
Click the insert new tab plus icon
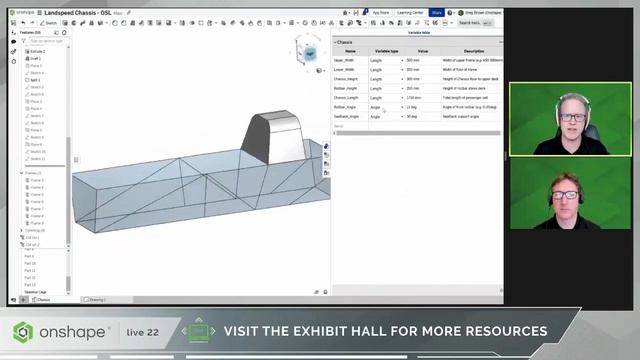[23, 300]
